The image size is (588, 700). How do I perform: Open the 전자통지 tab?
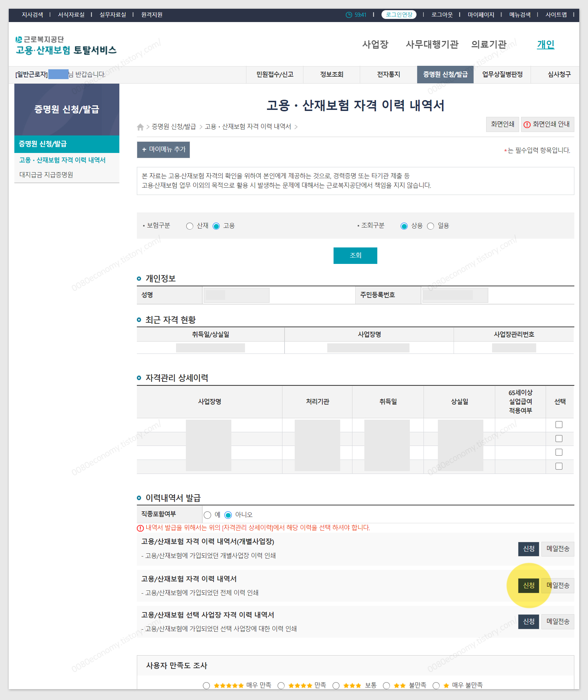click(x=388, y=75)
